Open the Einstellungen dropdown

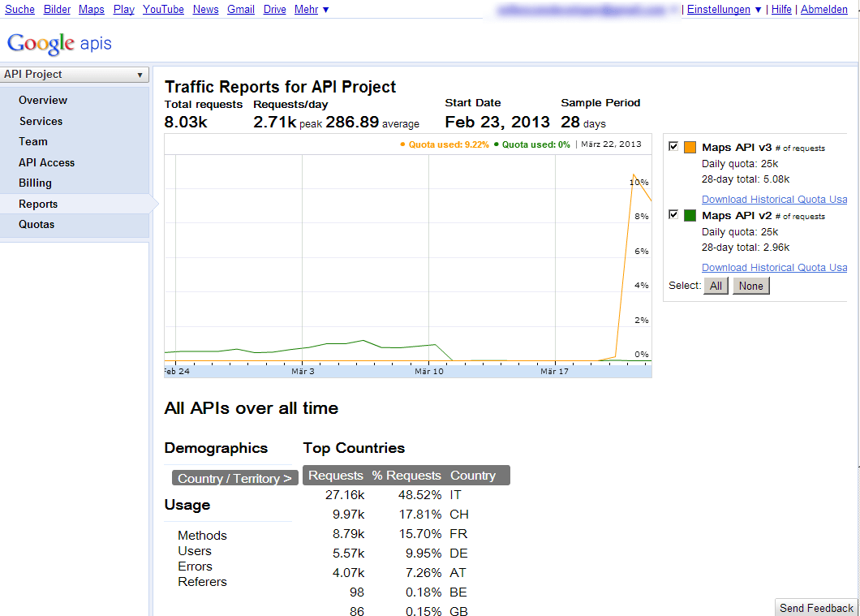pos(720,9)
